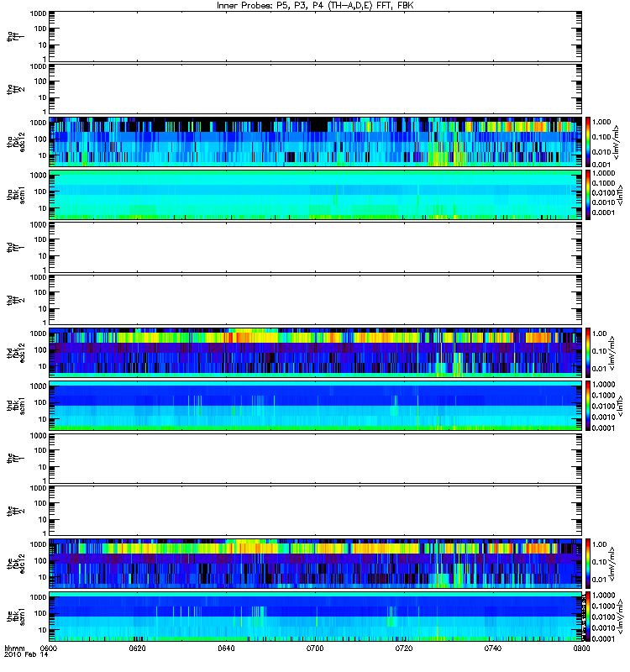Select the empty 'the fff 2' plot panel

(x=316, y=511)
